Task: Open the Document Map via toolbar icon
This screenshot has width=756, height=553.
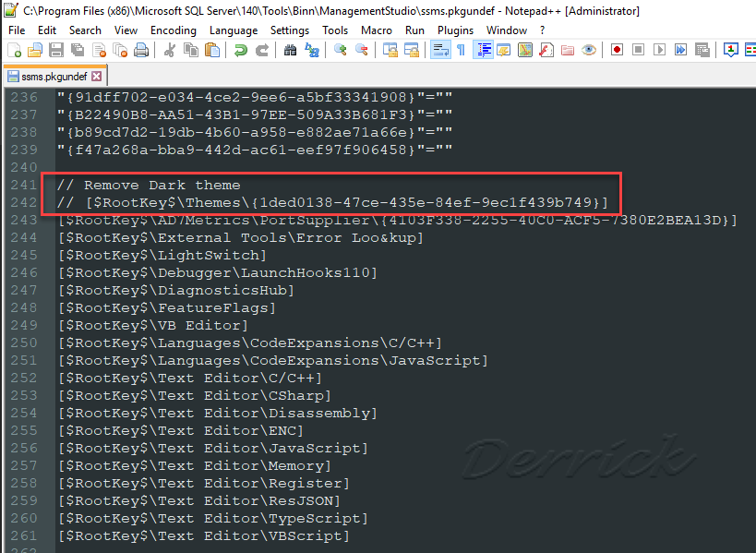Action: point(524,51)
